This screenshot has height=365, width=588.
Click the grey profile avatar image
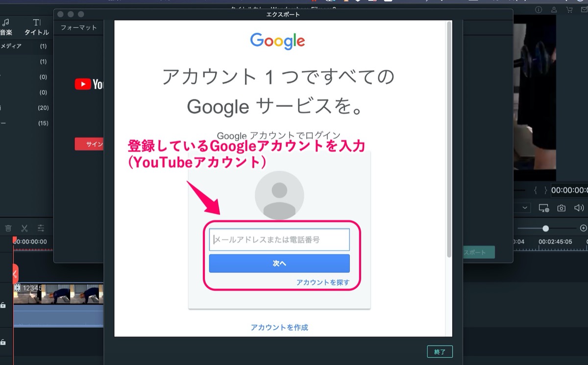click(279, 195)
